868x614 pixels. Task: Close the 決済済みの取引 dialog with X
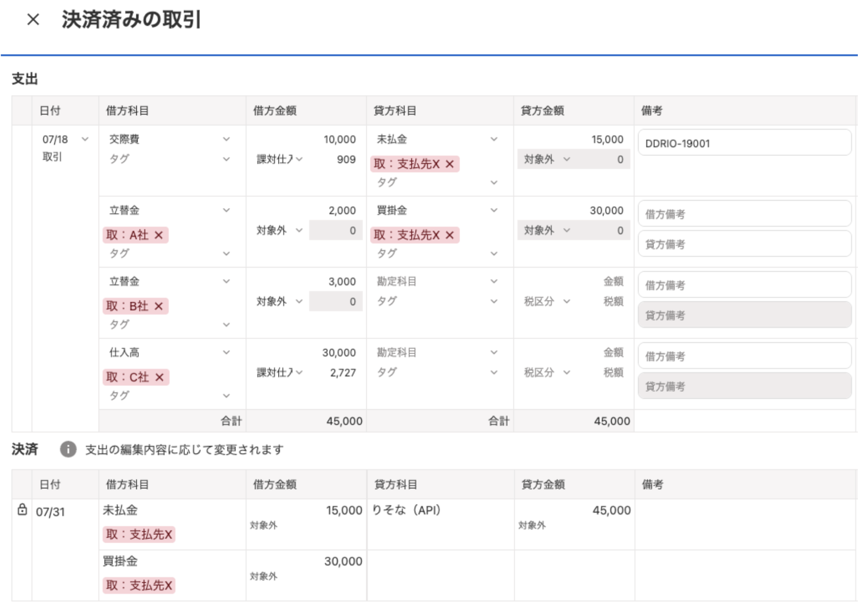(33, 19)
